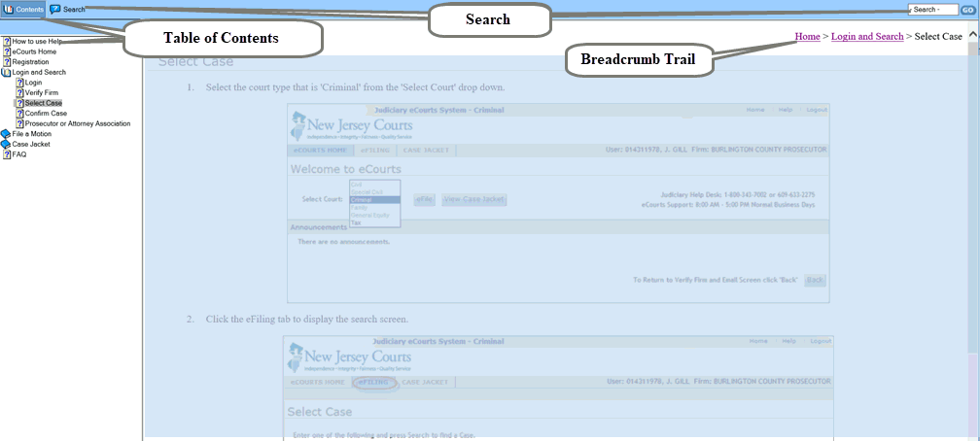Click the Search tab speech-bubble icon
The width and height of the screenshot is (980, 441).
(x=55, y=10)
